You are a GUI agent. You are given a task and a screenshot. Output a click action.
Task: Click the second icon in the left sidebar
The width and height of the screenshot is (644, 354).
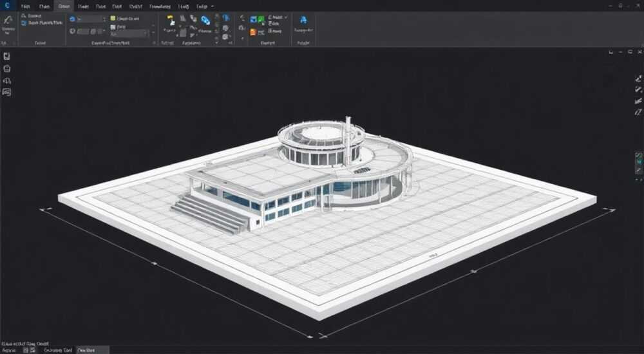[x=6, y=69]
